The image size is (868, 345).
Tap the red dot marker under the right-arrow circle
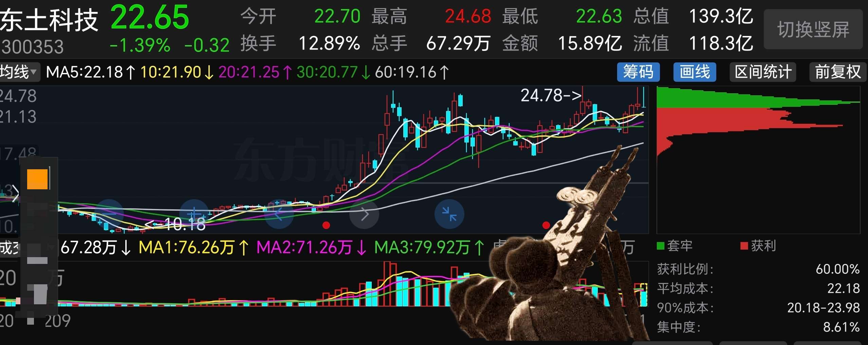[x=326, y=225]
